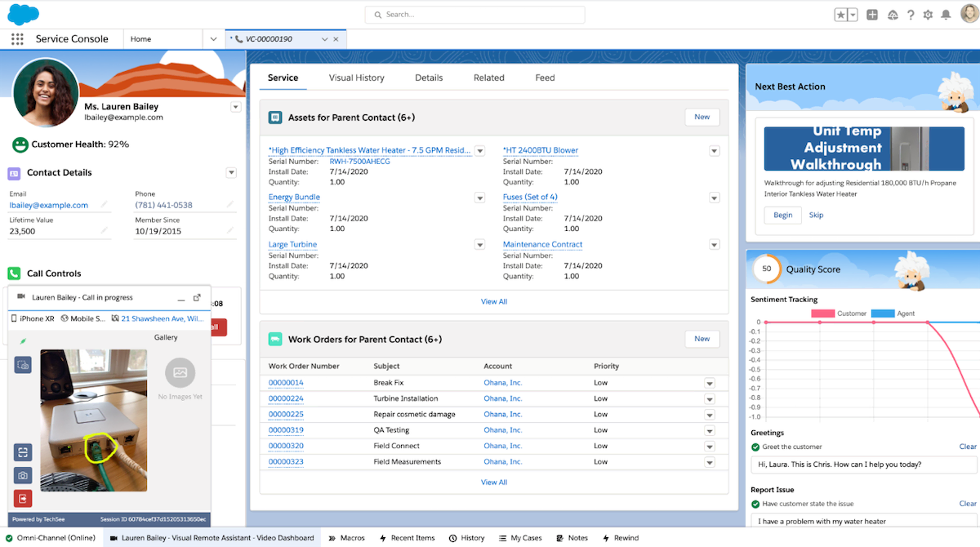Open dropdown for work order 00000014
This screenshot has width=980, height=547.
click(x=710, y=384)
